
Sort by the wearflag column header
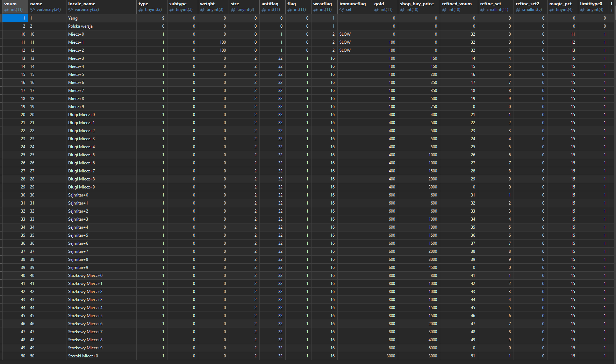[x=322, y=4]
